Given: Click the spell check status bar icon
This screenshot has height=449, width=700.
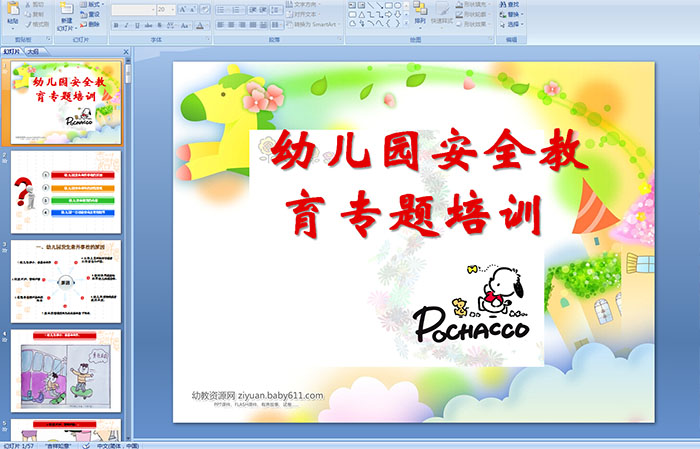Looking at the screenshot, I should (x=86, y=446).
